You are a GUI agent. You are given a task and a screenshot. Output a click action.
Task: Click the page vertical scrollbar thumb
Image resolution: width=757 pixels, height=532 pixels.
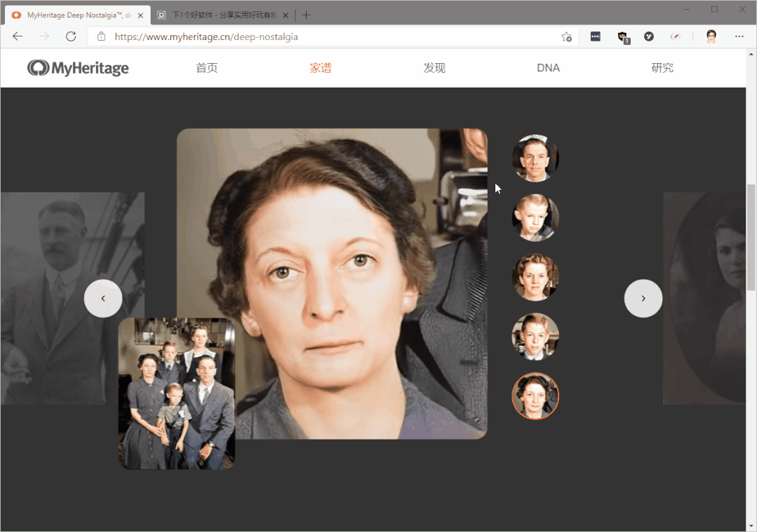(751, 238)
